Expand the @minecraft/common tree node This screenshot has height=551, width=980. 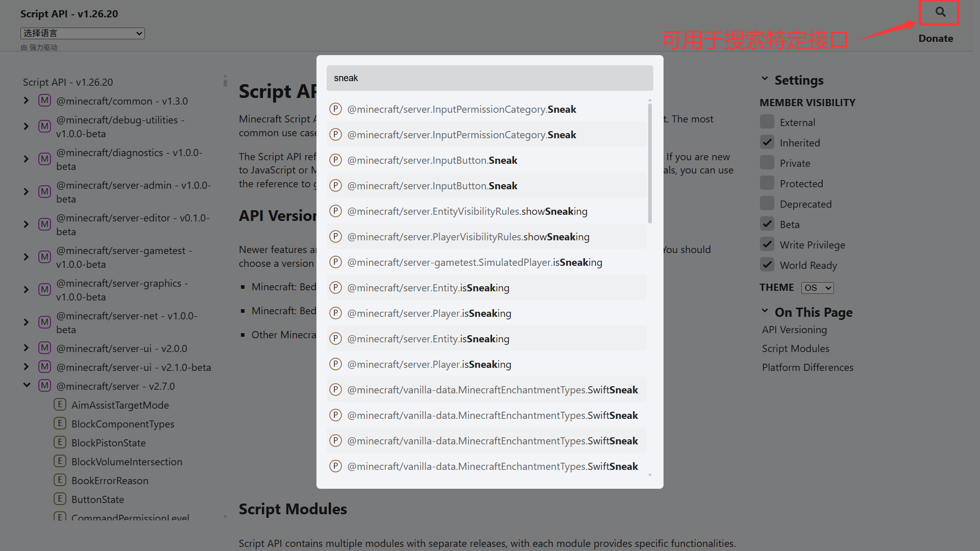(27, 101)
